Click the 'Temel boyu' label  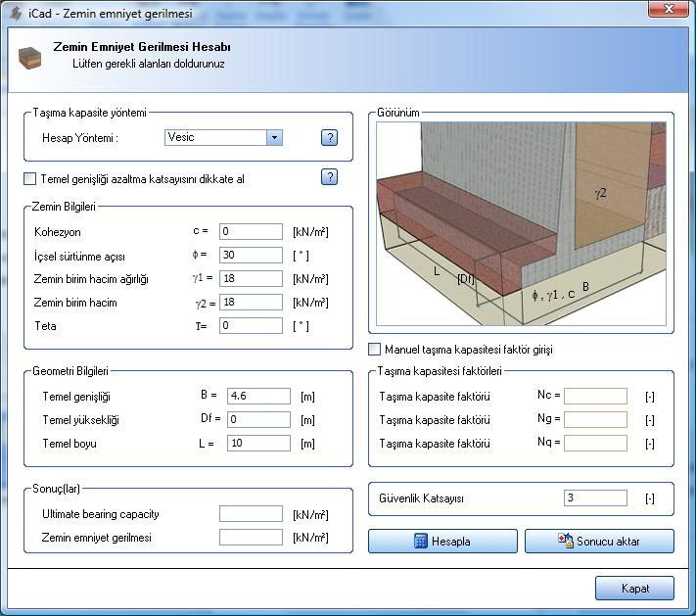pos(70,444)
